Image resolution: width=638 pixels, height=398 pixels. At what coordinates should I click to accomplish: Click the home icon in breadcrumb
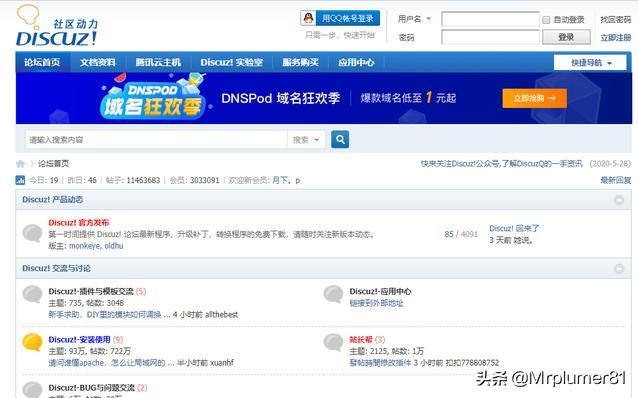[x=20, y=164]
